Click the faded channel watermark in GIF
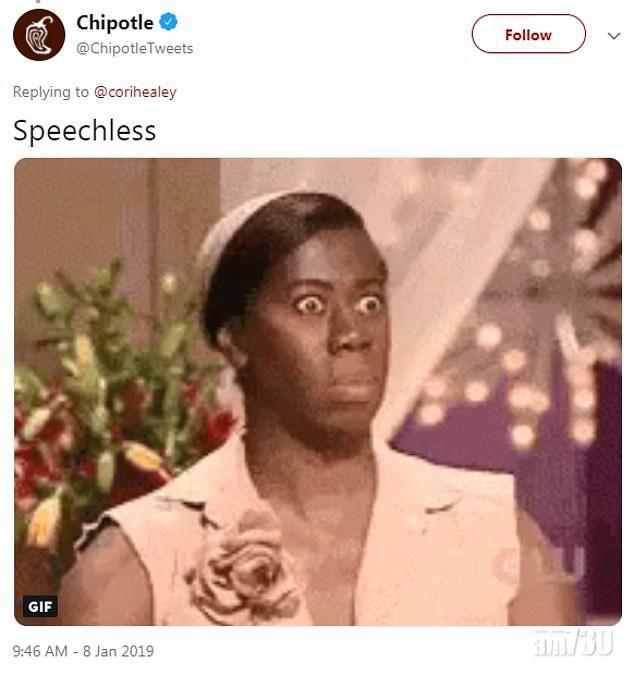This screenshot has height=675, width=634. 544,564
